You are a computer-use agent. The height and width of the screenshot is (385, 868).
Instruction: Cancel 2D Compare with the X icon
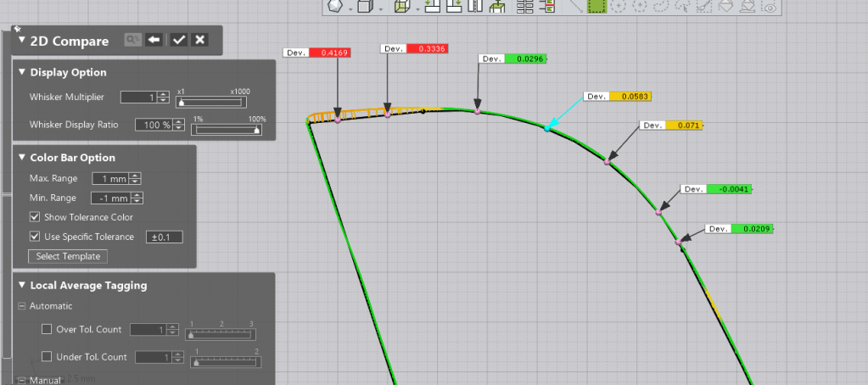coord(199,40)
